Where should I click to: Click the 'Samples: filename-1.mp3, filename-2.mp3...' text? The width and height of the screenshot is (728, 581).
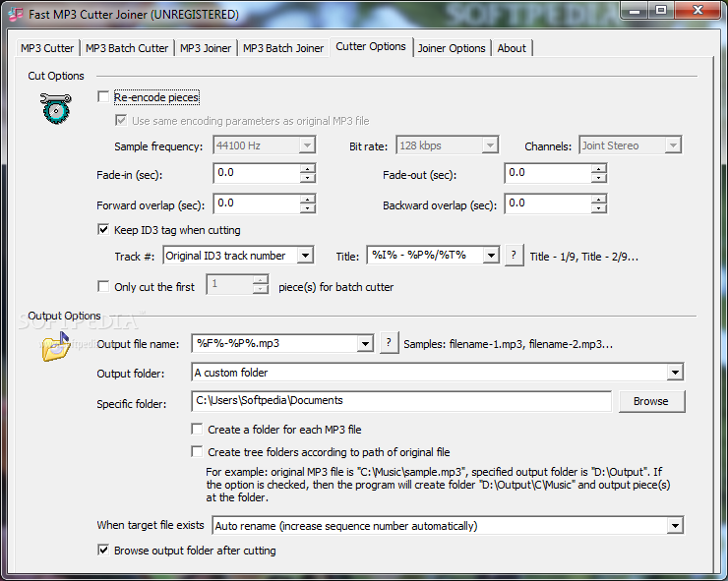point(508,344)
